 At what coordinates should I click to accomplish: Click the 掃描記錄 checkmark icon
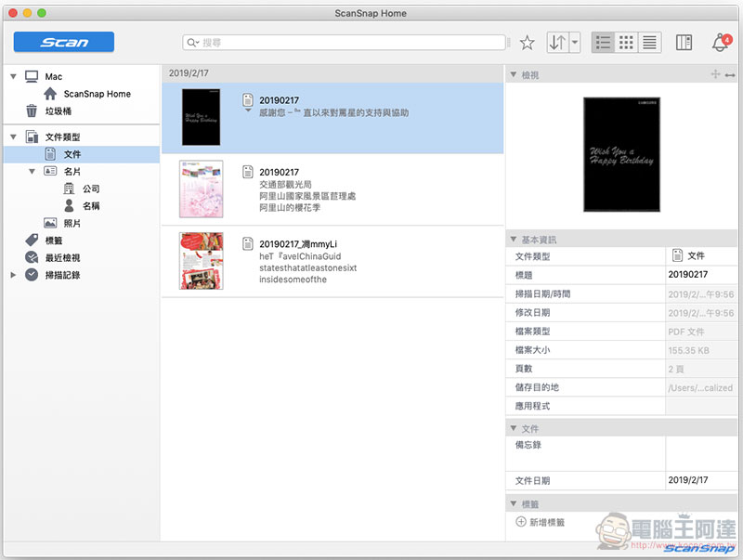pos(32,275)
